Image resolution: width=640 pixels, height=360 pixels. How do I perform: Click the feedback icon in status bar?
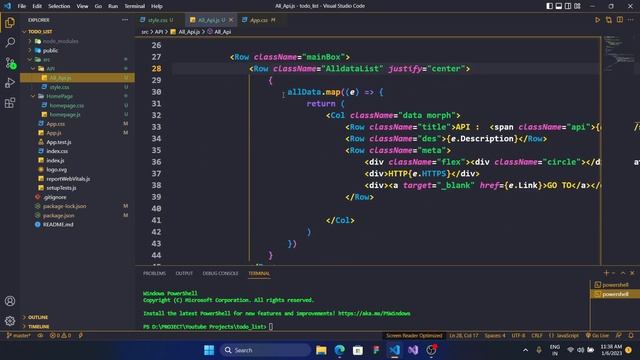pos(619,336)
